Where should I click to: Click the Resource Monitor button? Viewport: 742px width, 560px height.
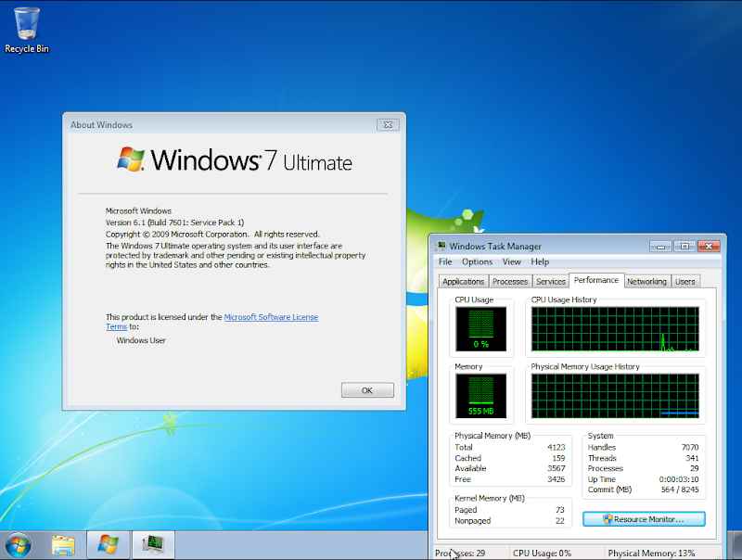[644, 519]
